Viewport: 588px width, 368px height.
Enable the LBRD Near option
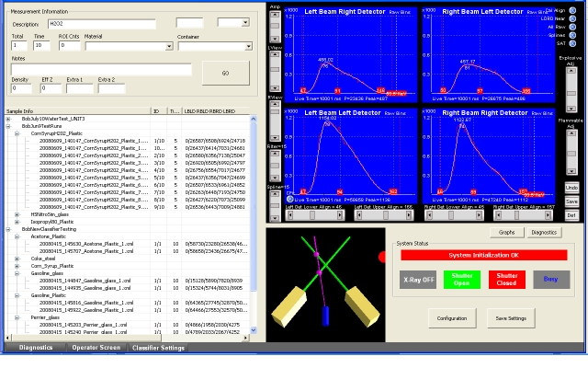[x=573, y=17]
